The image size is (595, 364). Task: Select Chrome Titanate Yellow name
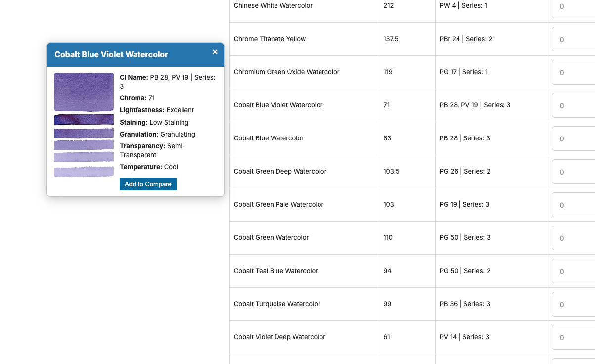(270, 39)
